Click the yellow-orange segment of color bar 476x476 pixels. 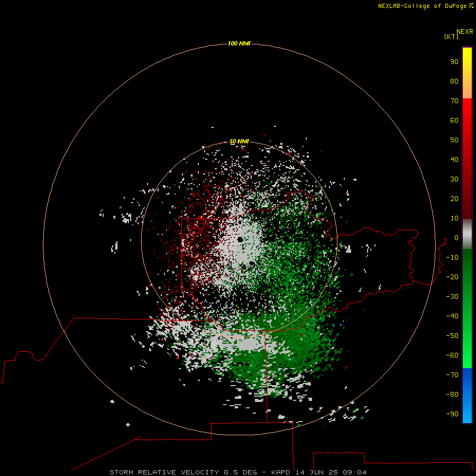click(467, 73)
